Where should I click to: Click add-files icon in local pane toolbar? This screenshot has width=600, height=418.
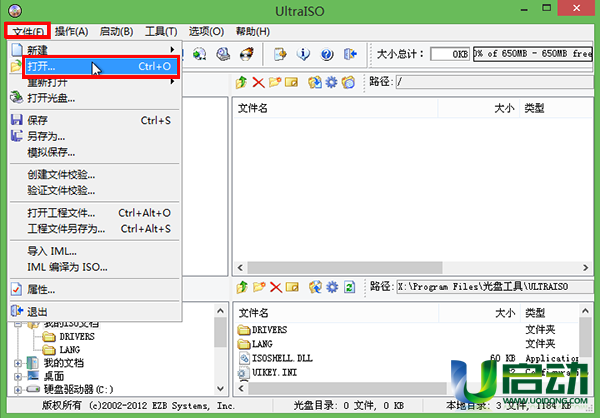click(x=315, y=287)
